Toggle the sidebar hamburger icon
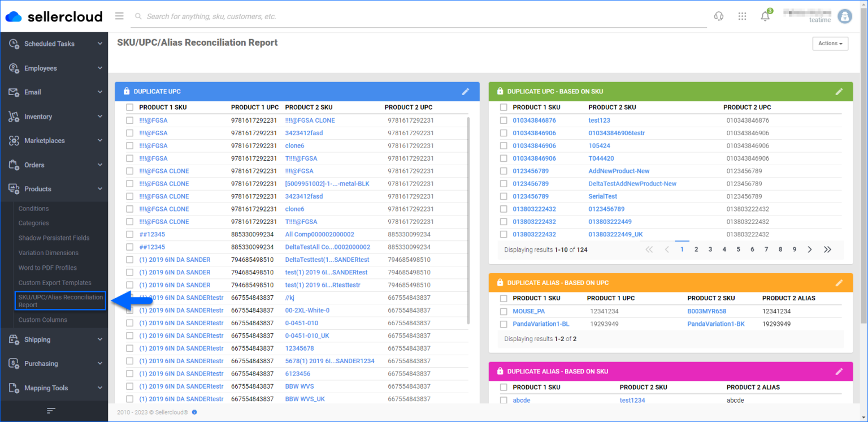868x422 pixels. click(119, 16)
